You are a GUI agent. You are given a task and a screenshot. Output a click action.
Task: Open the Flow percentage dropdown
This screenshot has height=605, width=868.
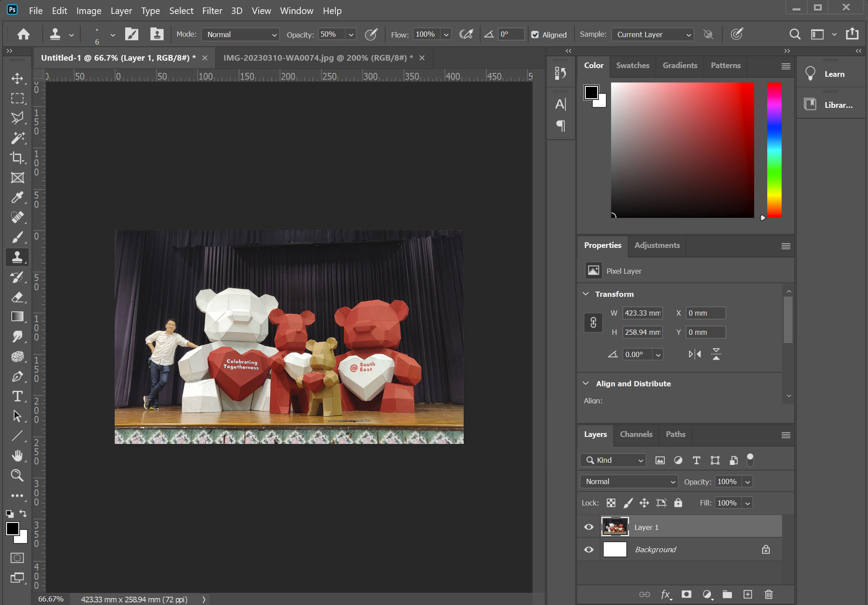coord(446,34)
